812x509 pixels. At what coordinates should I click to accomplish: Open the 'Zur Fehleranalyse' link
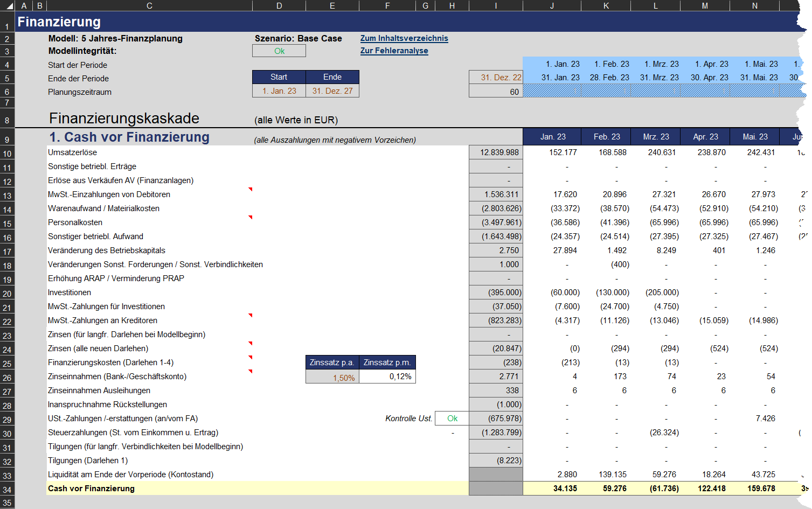tap(394, 51)
